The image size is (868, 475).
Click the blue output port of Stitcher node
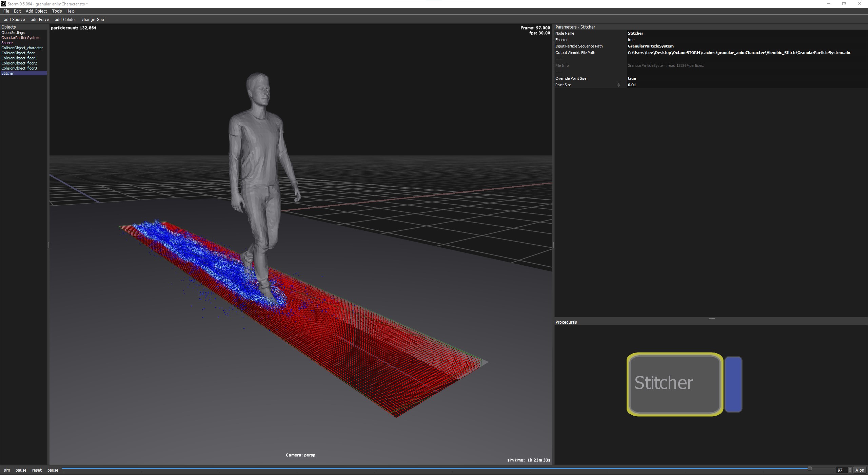[733, 384]
